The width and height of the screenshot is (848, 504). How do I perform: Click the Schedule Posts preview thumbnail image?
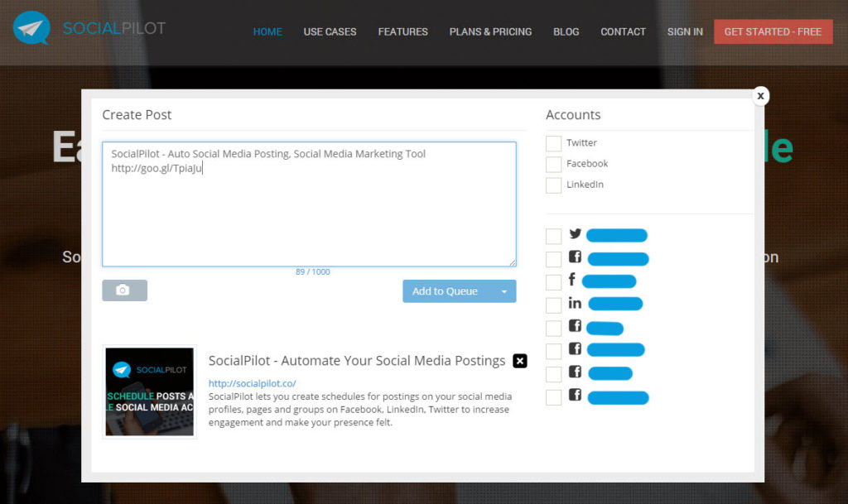[x=149, y=391]
